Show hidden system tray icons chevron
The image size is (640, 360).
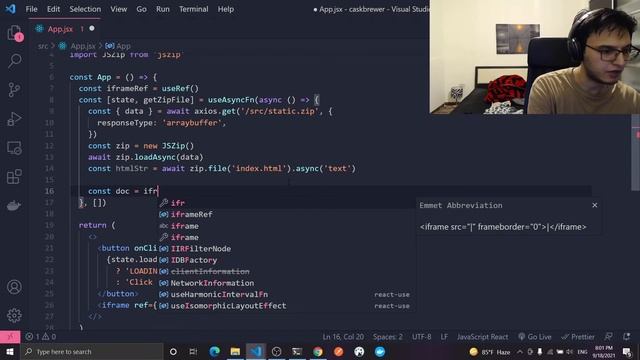[x=520, y=351]
